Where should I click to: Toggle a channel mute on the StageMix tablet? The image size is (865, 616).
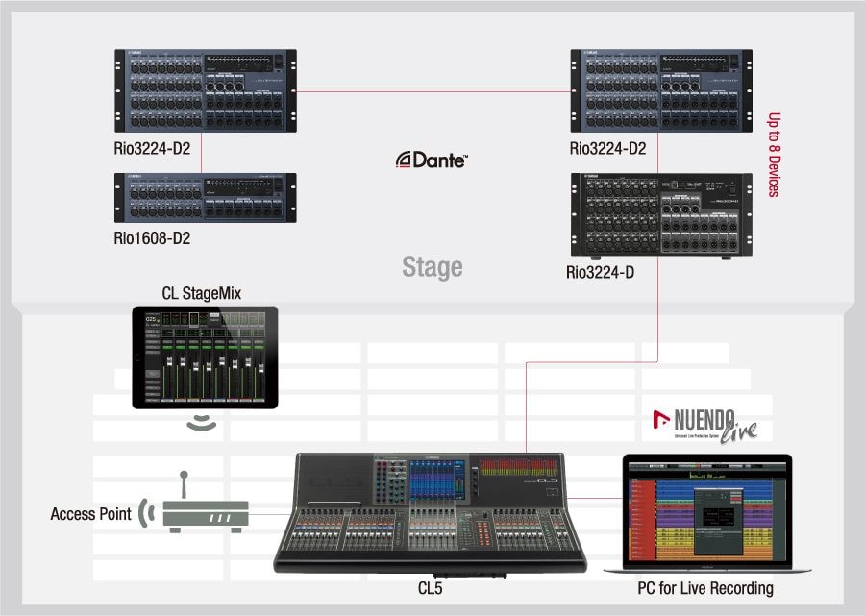[168, 346]
